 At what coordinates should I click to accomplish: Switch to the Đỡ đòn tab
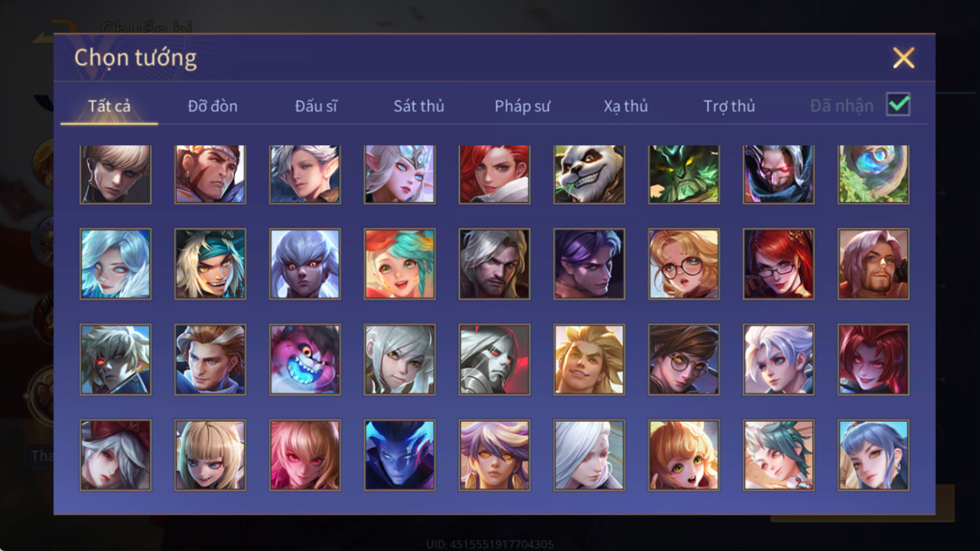213,106
